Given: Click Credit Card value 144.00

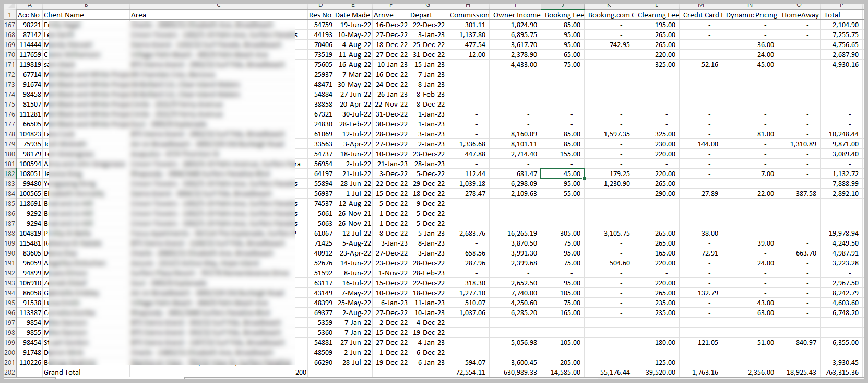Looking at the screenshot, I should click(708, 144).
